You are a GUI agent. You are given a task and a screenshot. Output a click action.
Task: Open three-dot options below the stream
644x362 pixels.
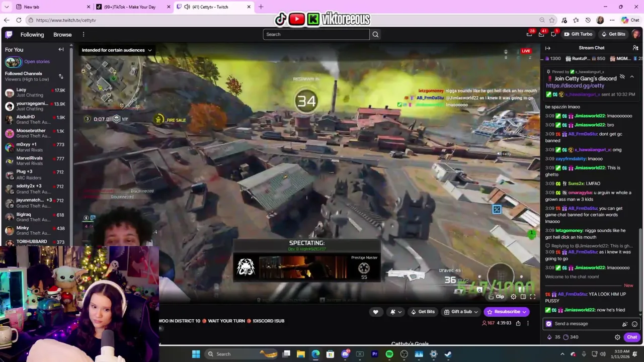point(528,323)
